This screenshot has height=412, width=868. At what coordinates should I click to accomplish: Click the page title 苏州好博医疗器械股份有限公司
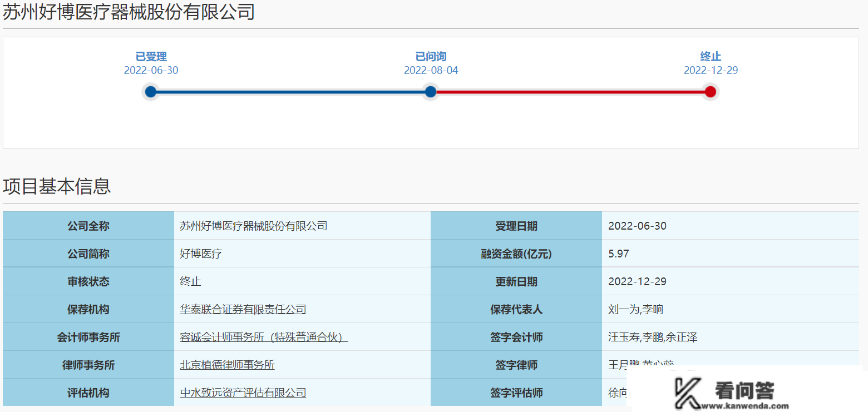(129, 12)
